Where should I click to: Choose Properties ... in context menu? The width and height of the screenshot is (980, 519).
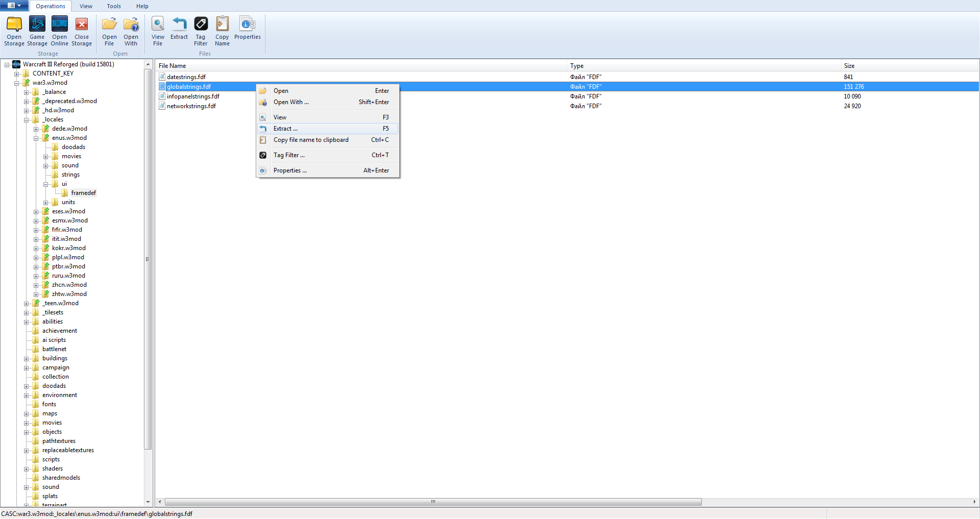point(328,170)
